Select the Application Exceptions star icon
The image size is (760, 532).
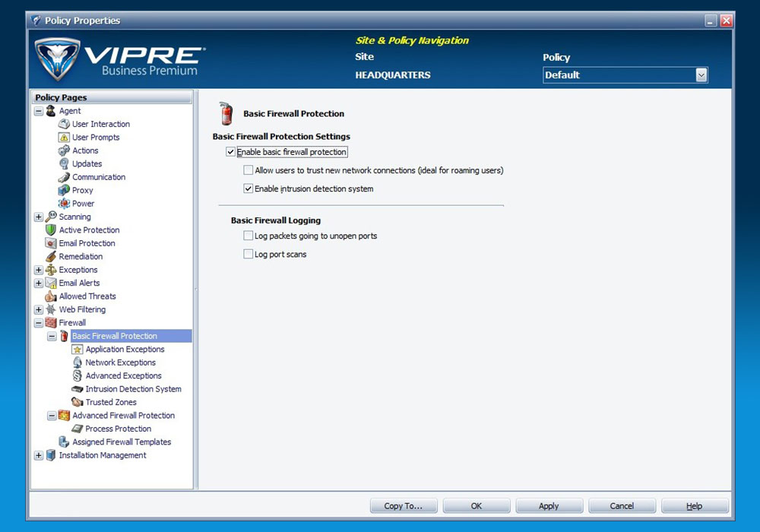(77, 350)
